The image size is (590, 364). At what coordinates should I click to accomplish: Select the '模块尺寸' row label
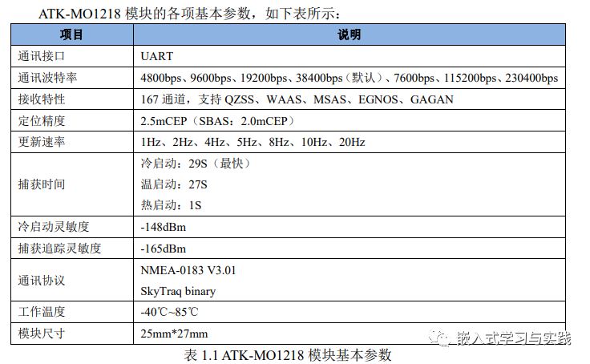(42, 334)
